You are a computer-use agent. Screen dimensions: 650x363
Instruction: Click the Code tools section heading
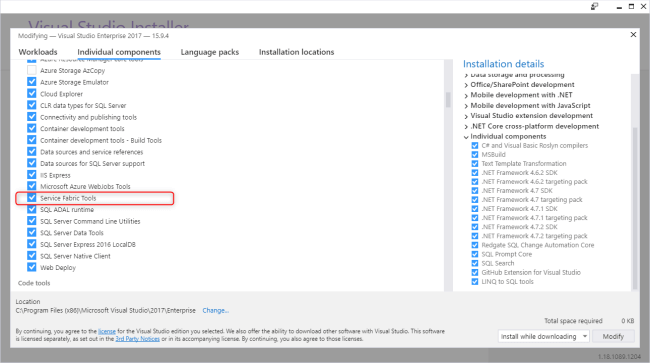coord(34,283)
